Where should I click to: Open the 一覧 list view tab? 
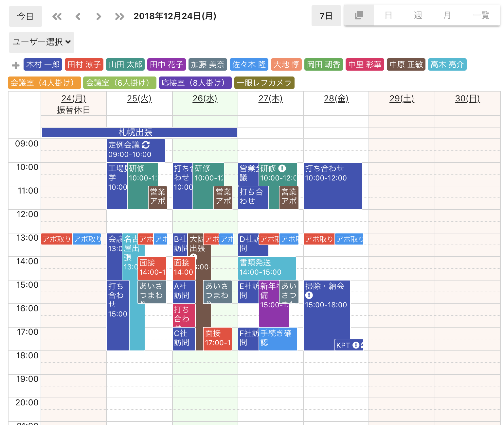point(481,15)
